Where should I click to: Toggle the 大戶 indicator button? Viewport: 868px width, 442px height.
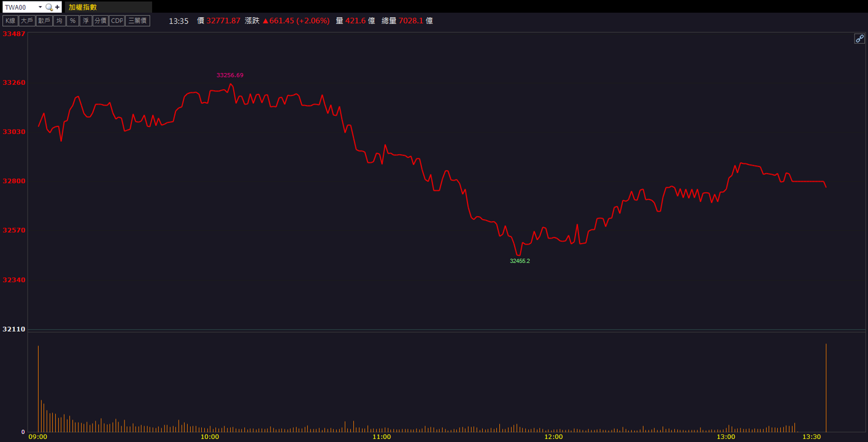click(x=26, y=21)
